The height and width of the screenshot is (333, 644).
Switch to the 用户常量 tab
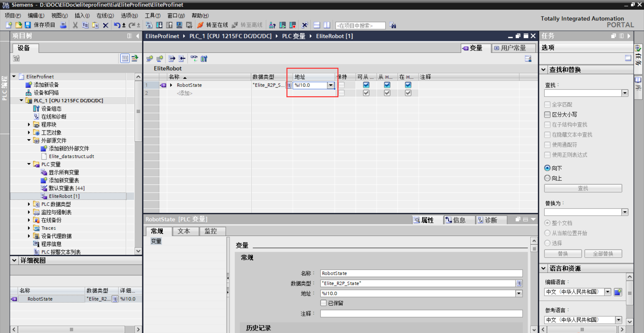(x=510, y=48)
